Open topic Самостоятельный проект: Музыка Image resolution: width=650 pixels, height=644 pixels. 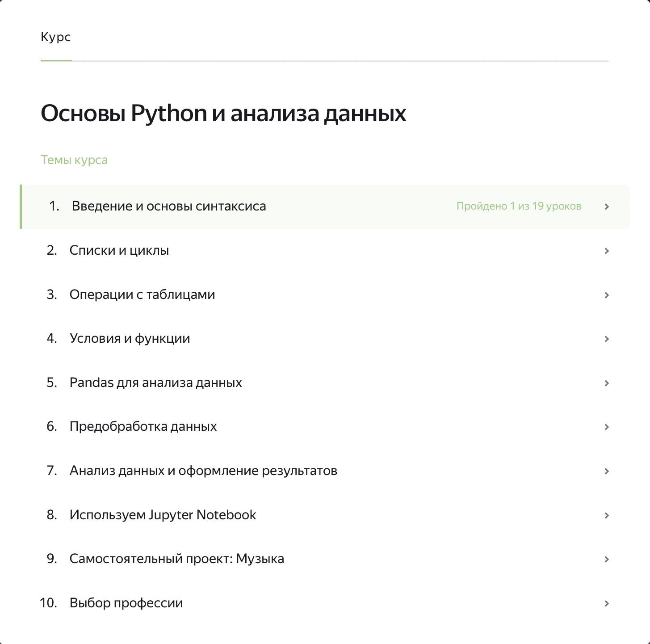325,559
